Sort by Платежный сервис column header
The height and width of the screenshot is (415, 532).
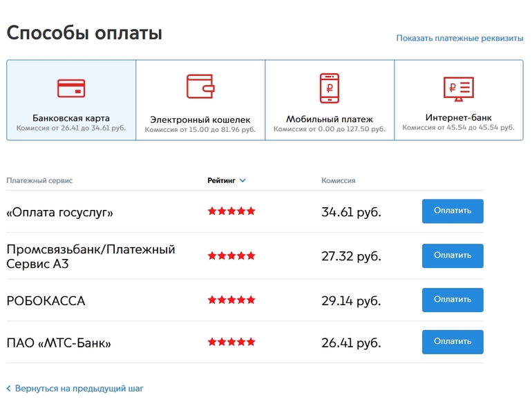click(x=39, y=181)
